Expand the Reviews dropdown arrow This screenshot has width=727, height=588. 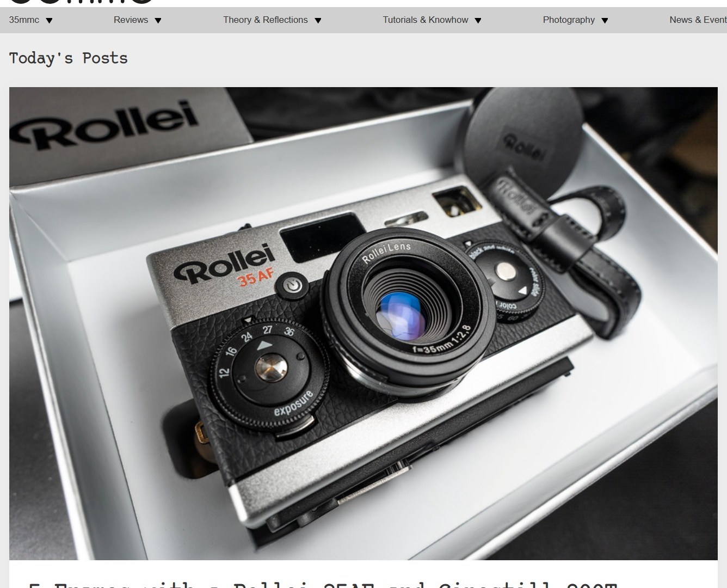[158, 20]
